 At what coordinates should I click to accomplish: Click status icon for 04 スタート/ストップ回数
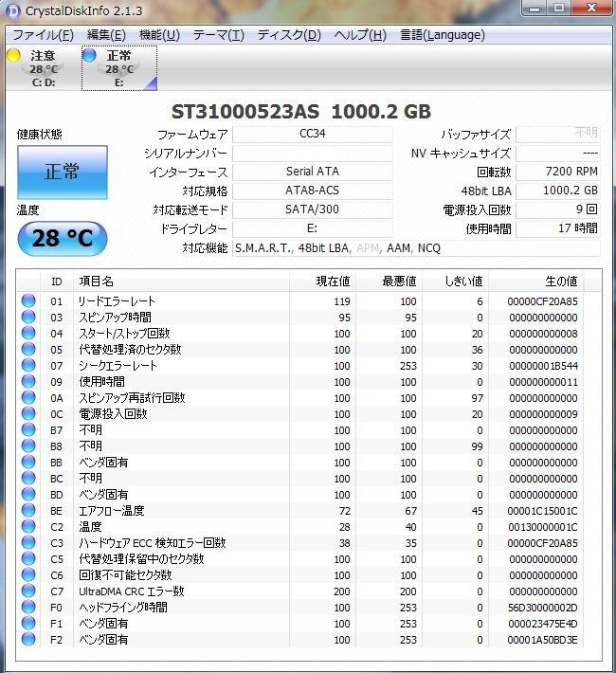point(28,333)
